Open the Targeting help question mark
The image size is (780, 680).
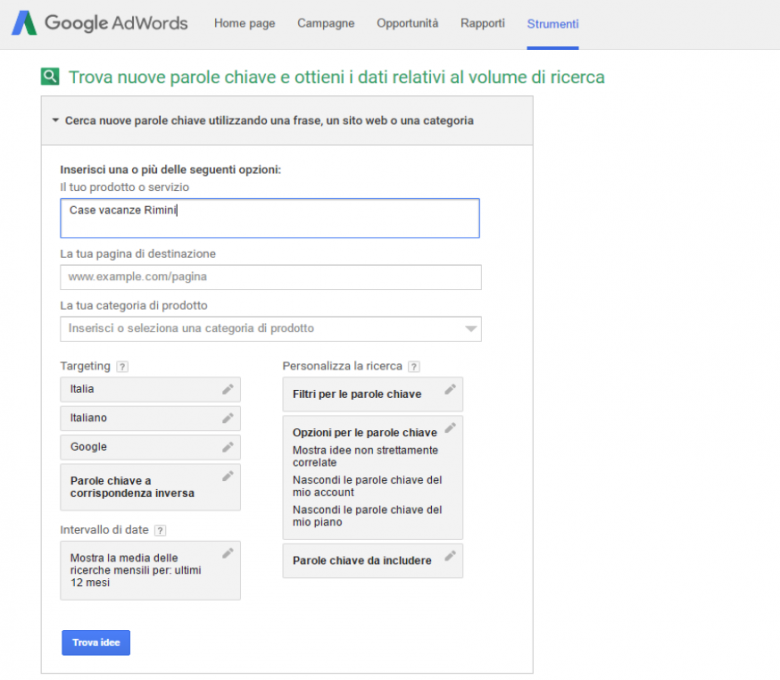[x=122, y=367]
